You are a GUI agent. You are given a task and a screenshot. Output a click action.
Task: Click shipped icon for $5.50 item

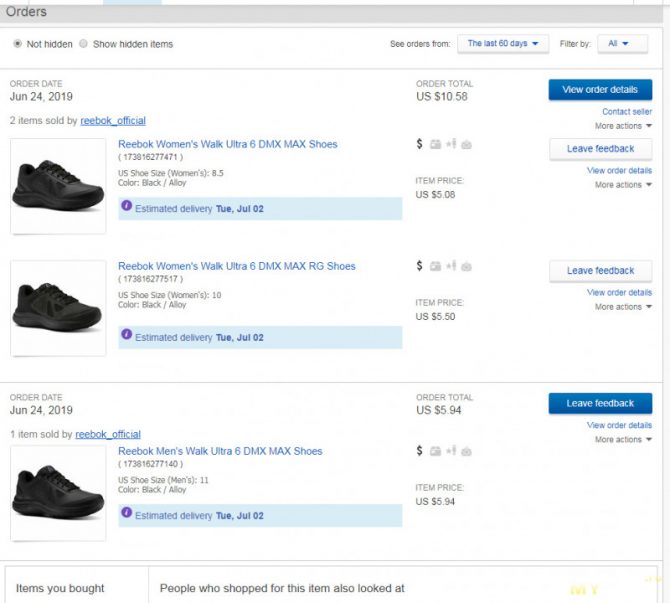435,266
